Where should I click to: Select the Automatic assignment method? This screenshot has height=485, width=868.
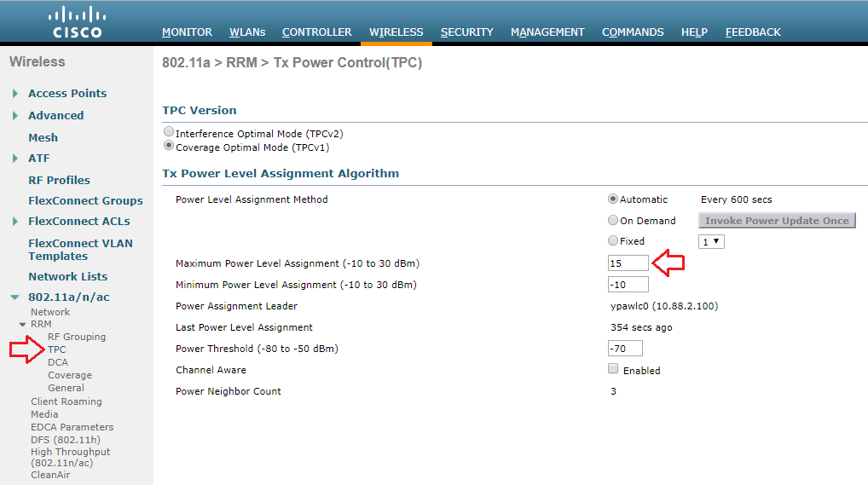pos(613,199)
